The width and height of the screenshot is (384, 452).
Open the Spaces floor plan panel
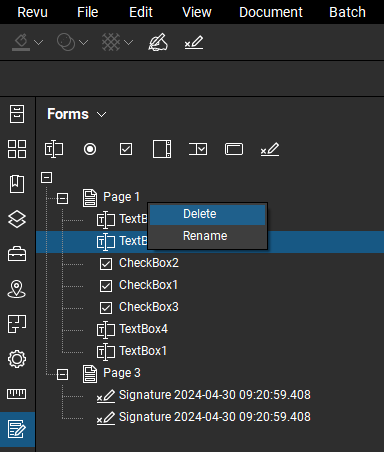(17, 324)
